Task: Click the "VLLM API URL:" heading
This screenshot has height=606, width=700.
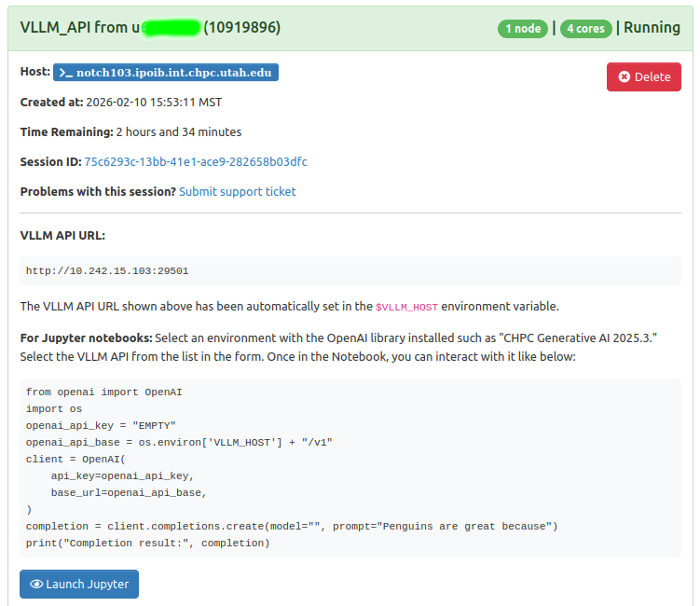Action: pos(62,235)
